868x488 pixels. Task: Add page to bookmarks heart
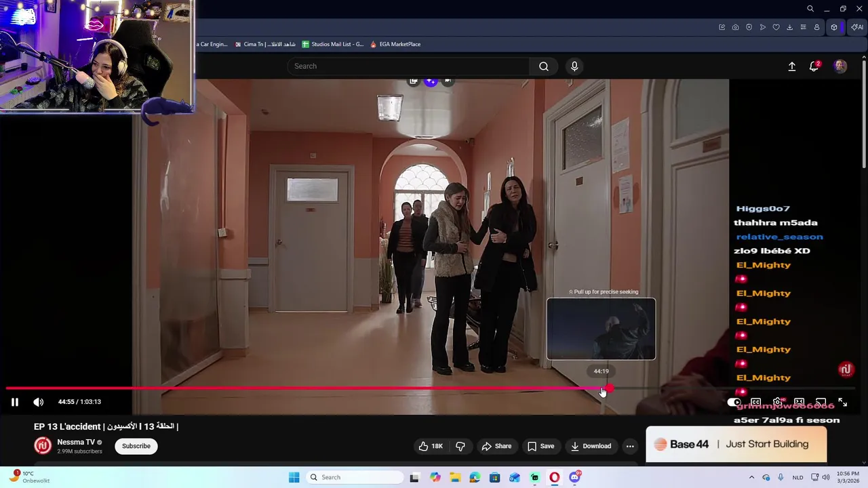tap(776, 27)
